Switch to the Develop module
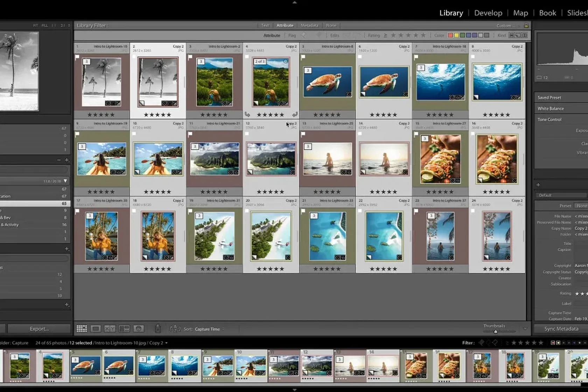Viewport: 588px width, 392px height. tap(488, 13)
